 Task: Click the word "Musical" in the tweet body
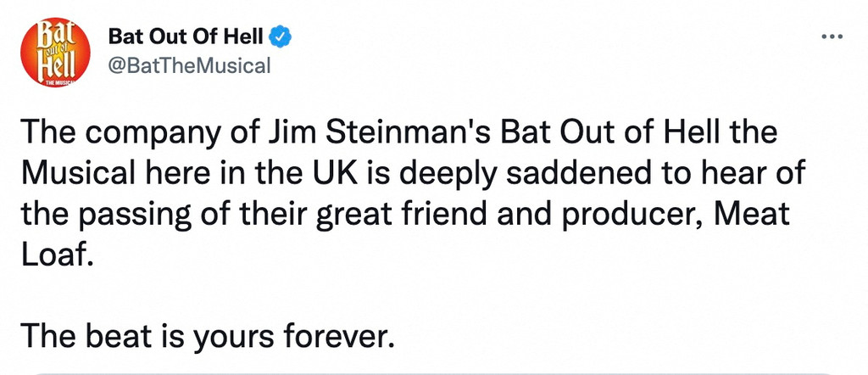tap(74, 176)
